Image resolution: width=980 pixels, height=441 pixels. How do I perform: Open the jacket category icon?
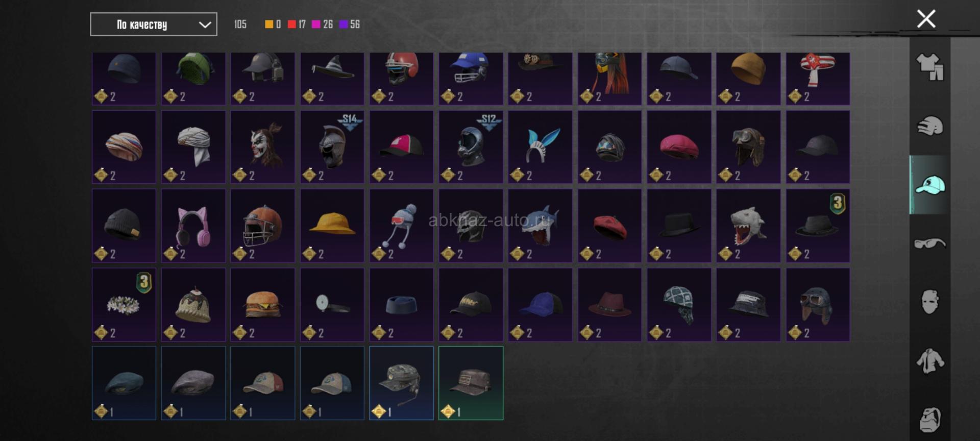pyautogui.click(x=930, y=361)
